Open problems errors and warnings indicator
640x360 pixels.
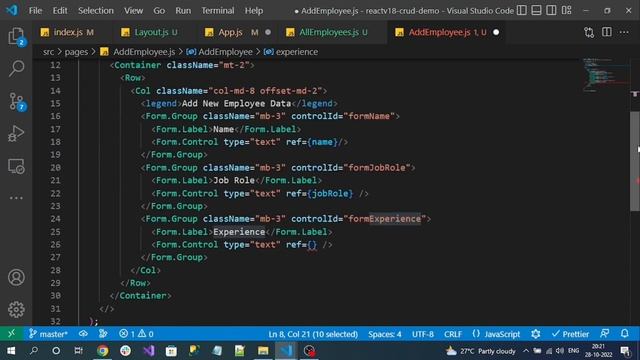[x=136, y=334]
